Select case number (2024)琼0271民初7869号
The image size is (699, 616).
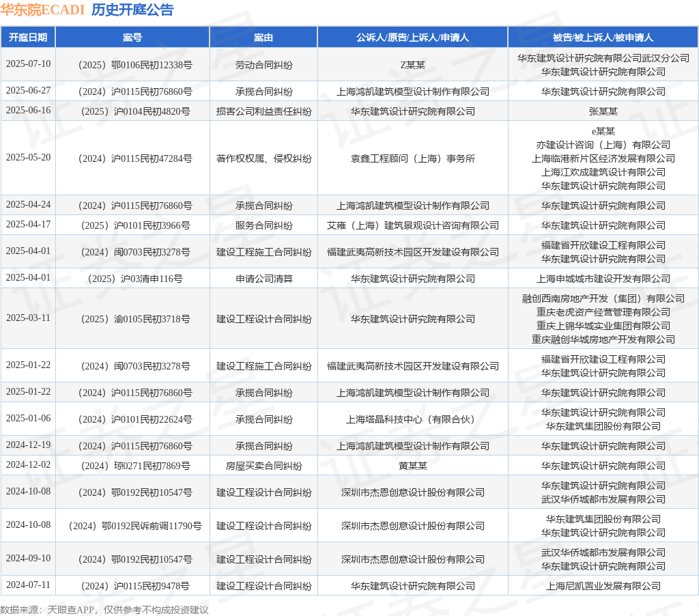click(x=136, y=466)
